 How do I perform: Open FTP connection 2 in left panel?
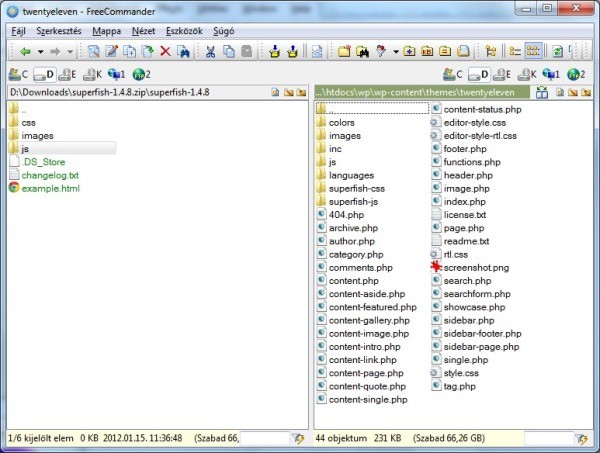pos(141,74)
